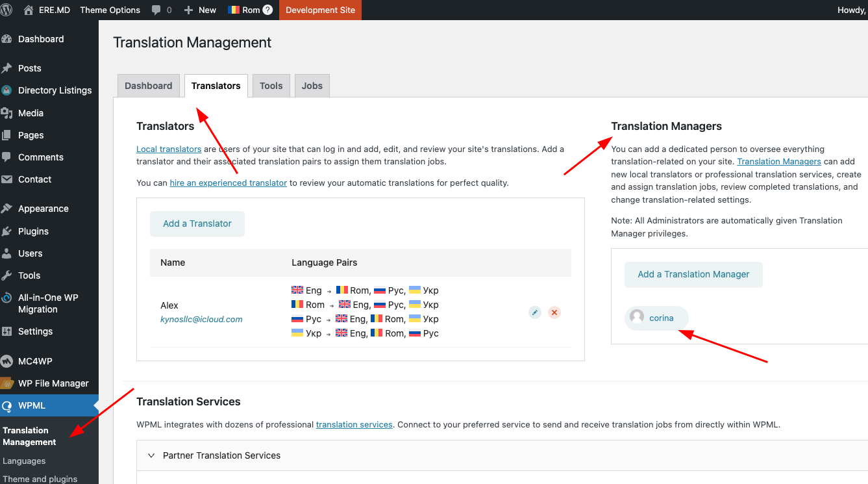
Task: Click corina's avatar icon
Action: click(x=637, y=316)
